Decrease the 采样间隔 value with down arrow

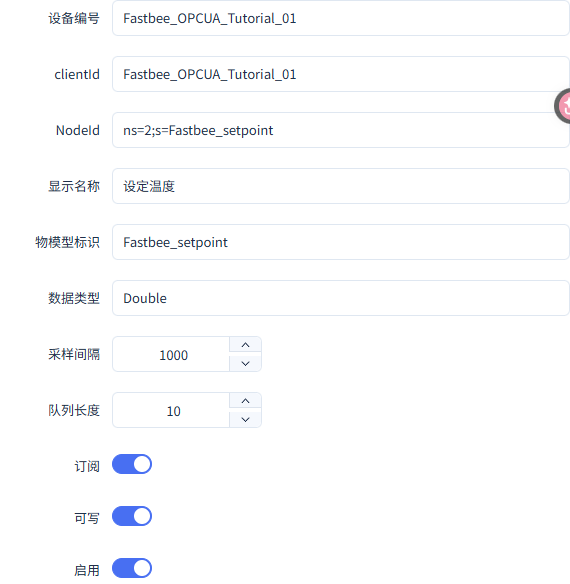[246, 364]
